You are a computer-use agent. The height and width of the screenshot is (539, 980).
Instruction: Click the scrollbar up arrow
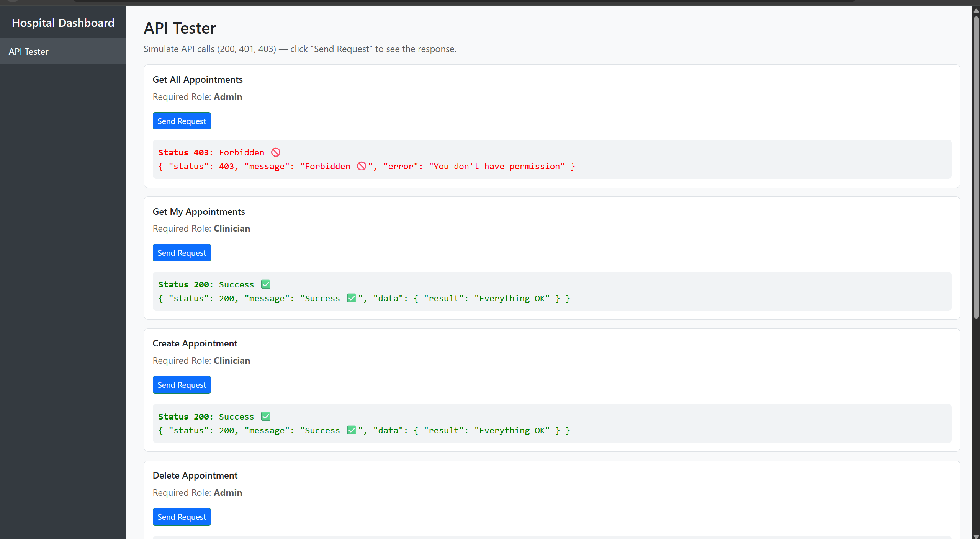(x=976, y=11)
